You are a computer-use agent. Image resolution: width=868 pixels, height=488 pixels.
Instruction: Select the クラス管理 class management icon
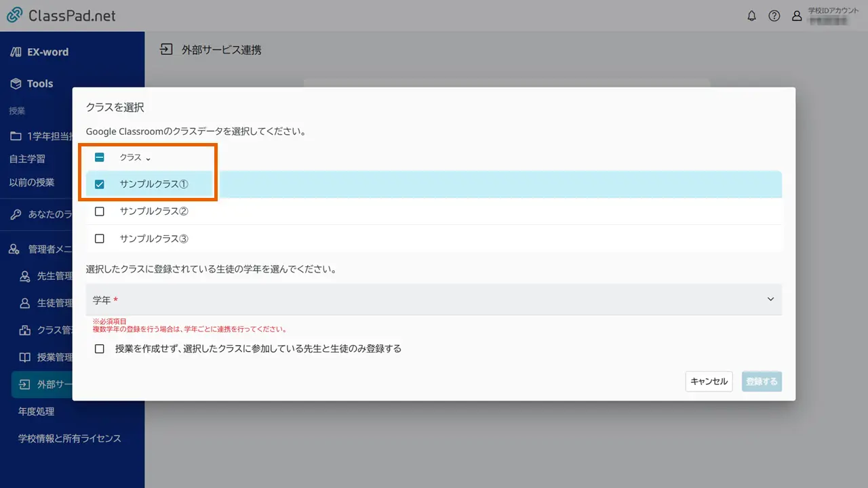(x=23, y=330)
